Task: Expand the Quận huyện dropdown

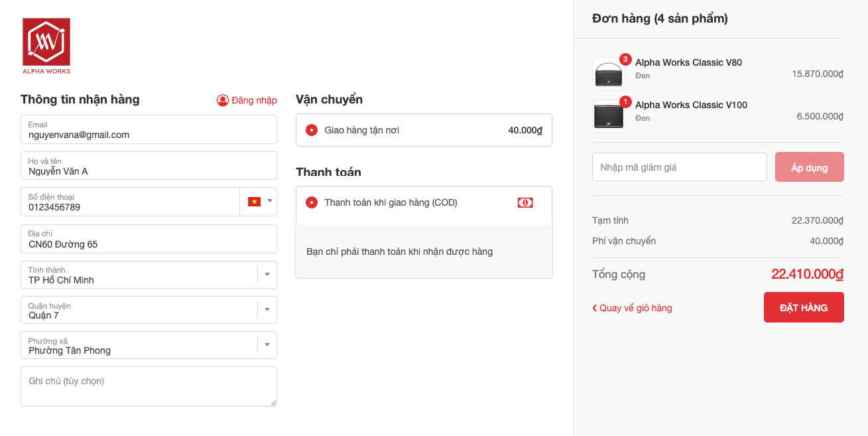Action: click(x=267, y=310)
